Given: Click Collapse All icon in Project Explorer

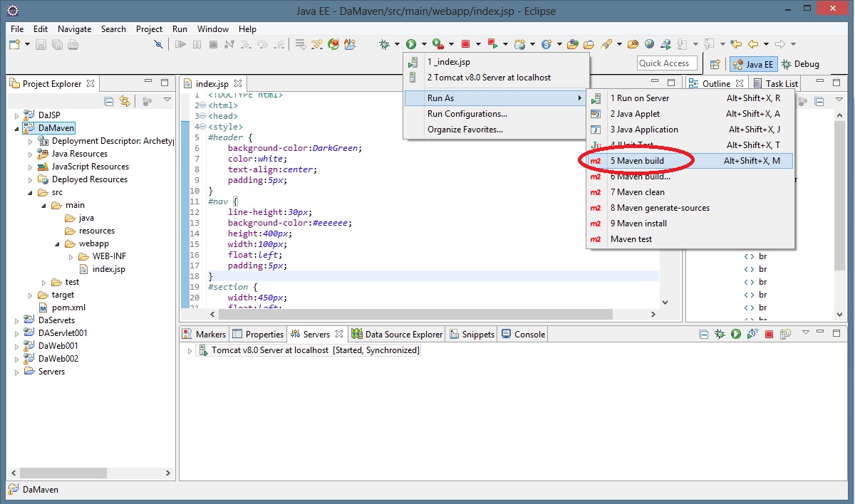Looking at the screenshot, I should point(109,101).
